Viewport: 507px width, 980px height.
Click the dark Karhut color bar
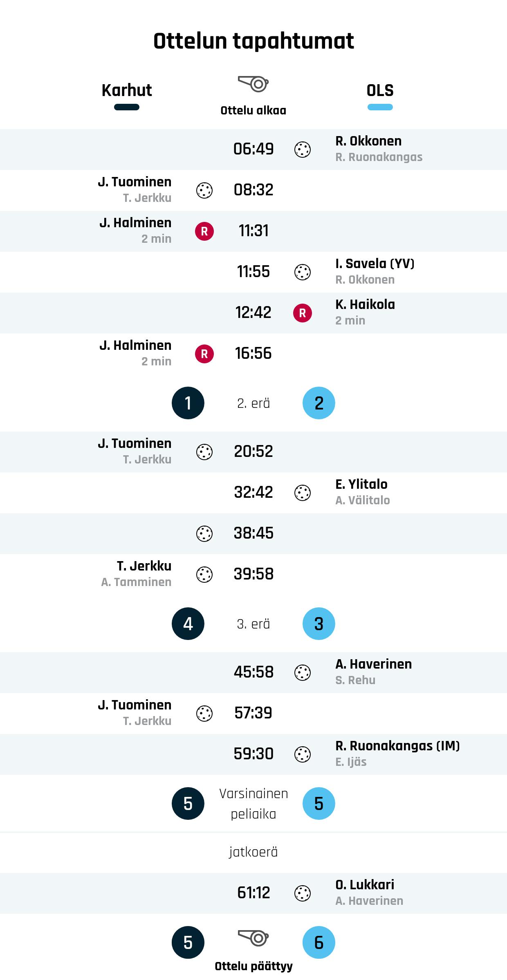click(x=127, y=107)
